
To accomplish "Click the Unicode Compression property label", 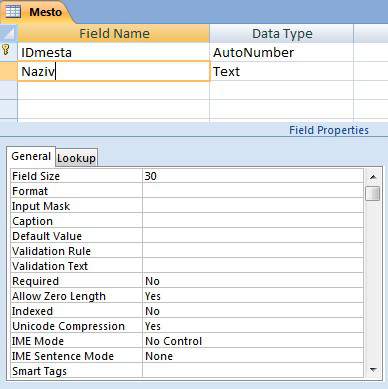I will point(68,326).
